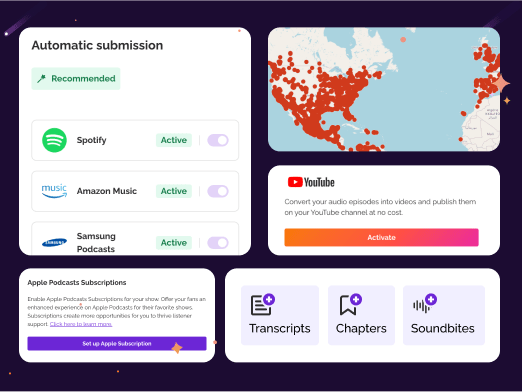Open the Soundbites card

coord(444,315)
